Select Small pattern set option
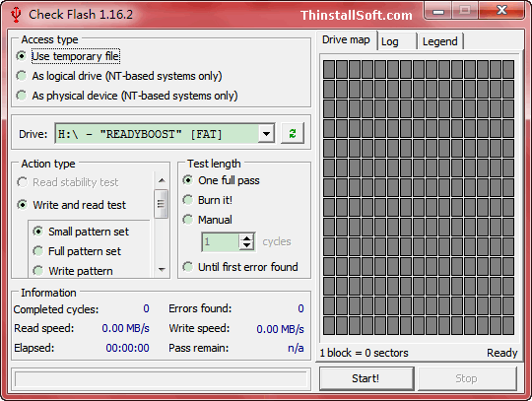Viewport: 532px width, 401px height. click(81, 232)
